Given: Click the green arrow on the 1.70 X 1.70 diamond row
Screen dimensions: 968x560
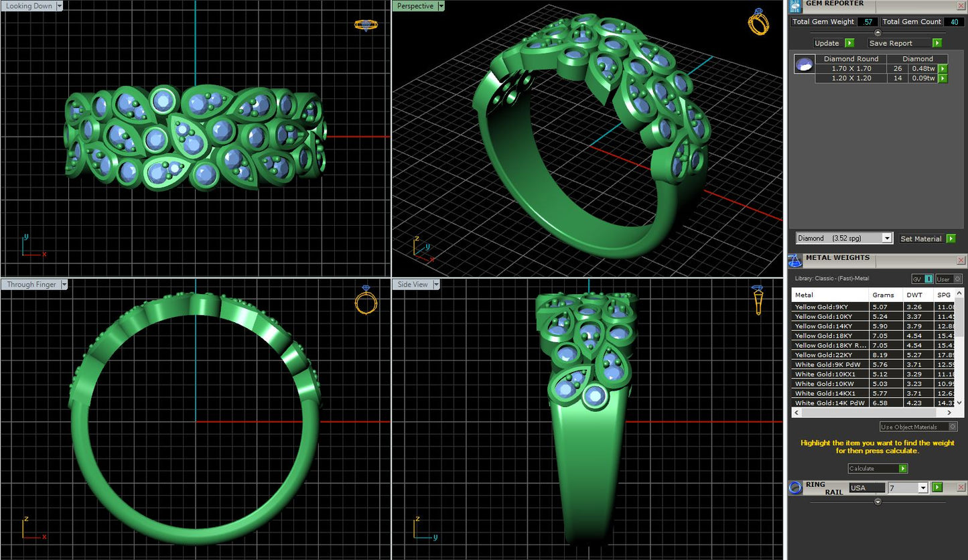Looking at the screenshot, I should [943, 69].
